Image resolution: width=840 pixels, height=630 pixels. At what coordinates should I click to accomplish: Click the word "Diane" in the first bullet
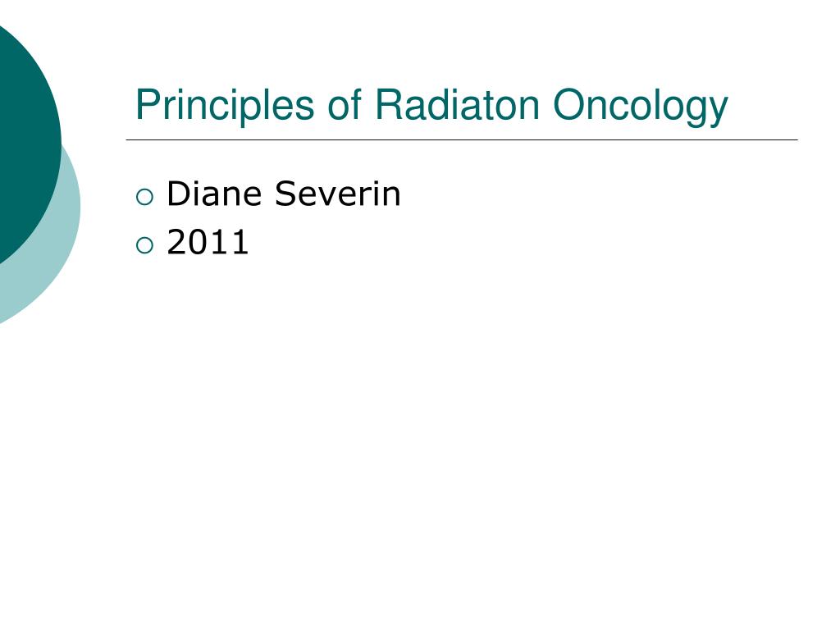pos(214,194)
